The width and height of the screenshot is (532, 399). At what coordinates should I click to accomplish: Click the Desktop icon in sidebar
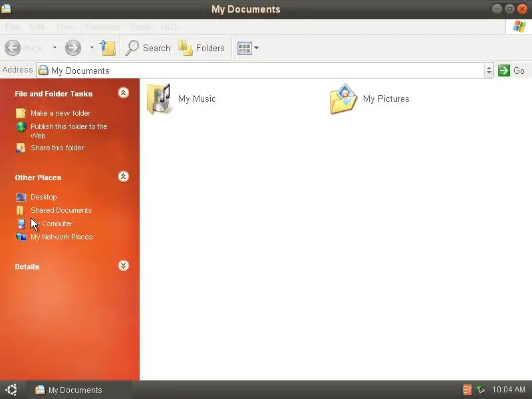pyautogui.click(x=21, y=197)
